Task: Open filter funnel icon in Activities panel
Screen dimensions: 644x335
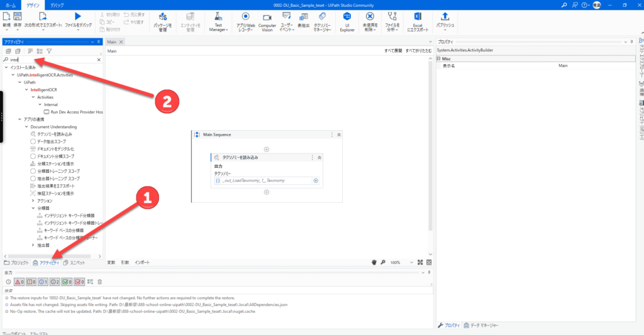Action: pyautogui.click(x=49, y=52)
